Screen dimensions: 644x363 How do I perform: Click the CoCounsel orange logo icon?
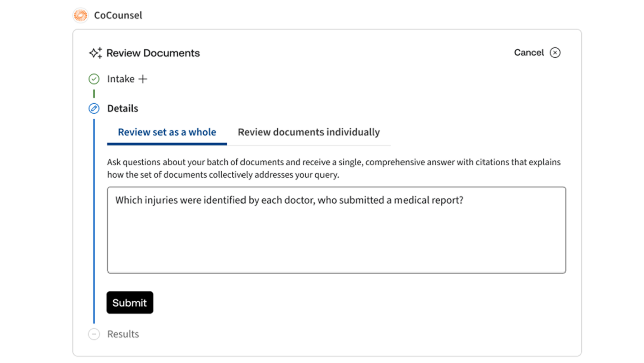point(80,16)
